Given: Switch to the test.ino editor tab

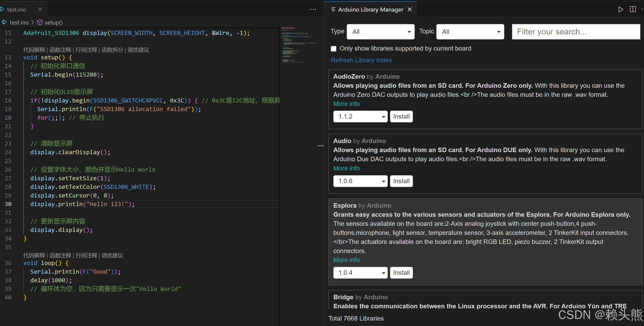Looking at the screenshot, I should click(x=17, y=10).
